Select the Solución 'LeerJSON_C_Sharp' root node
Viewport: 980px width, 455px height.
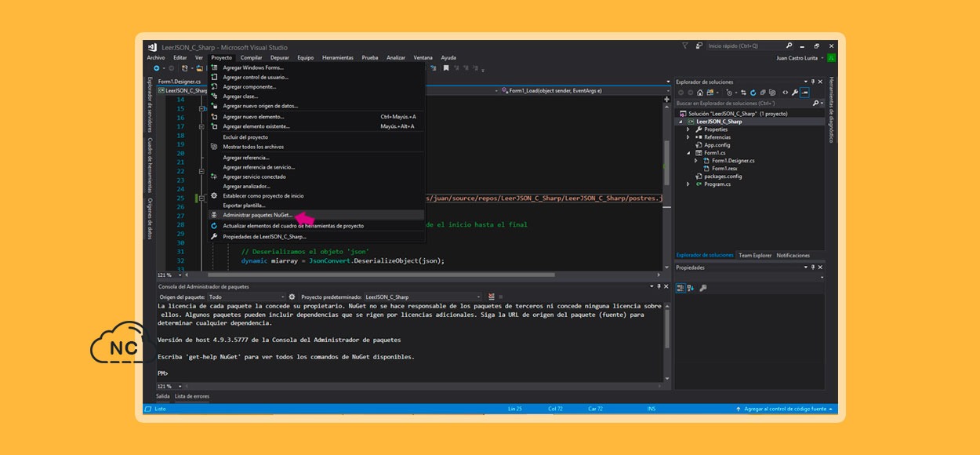click(x=732, y=114)
